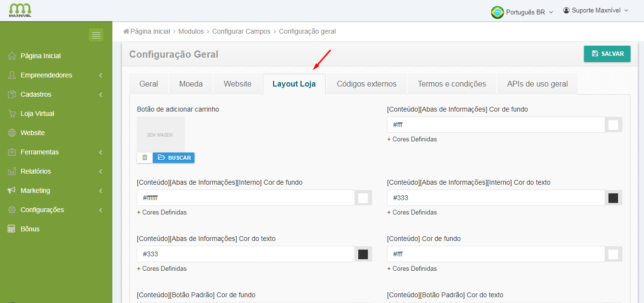Click the Bônus calculator icon

pos(12,229)
